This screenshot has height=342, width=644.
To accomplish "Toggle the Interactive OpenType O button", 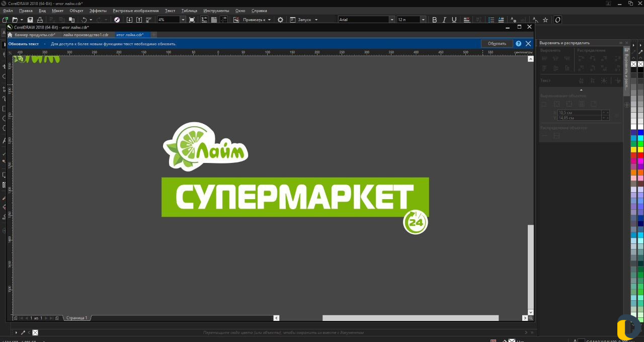I will coord(557,20).
